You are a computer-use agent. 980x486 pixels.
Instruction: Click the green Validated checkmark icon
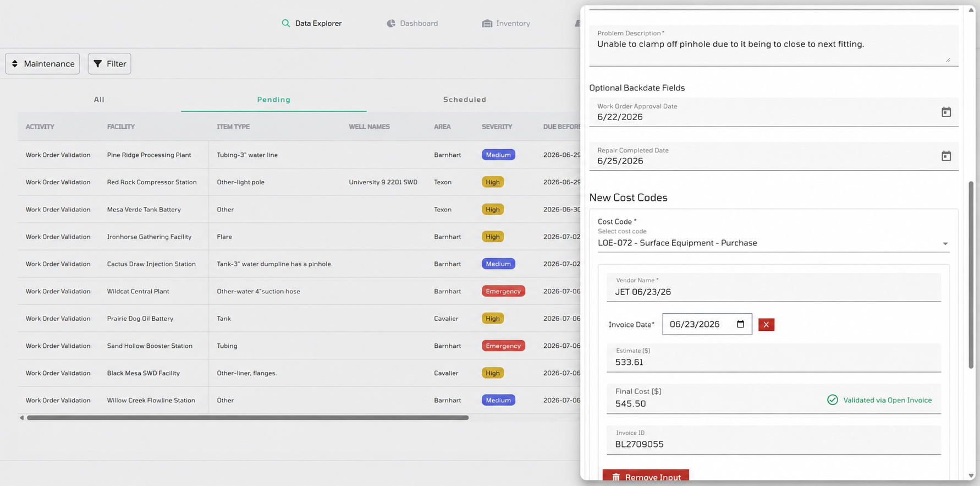pyautogui.click(x=833, y=400)
